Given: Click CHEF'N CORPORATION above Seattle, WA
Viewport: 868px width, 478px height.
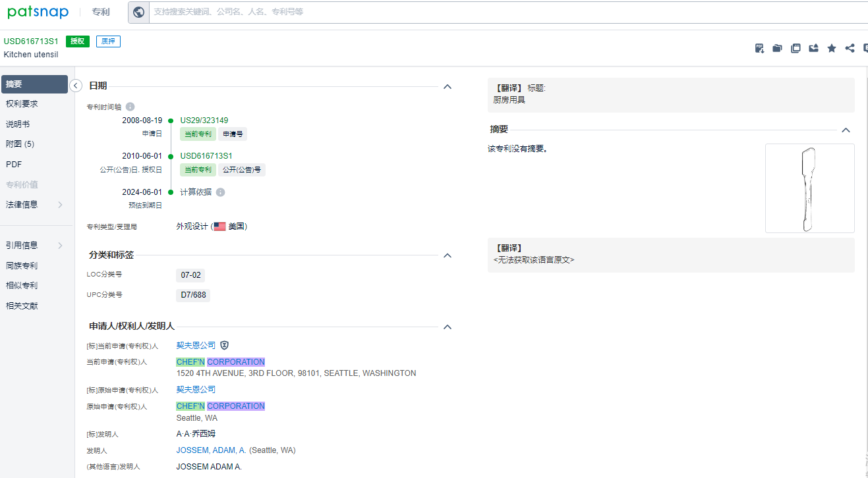Looking at the screenshot, I should point(220,406).
